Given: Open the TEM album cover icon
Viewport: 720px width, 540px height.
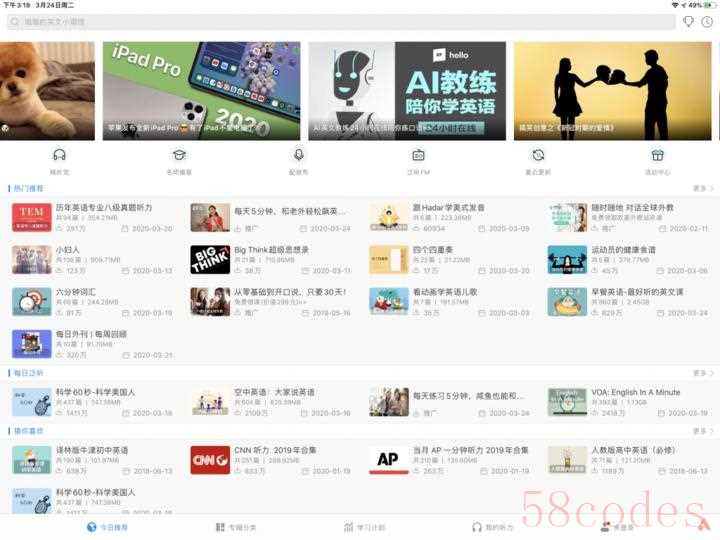Looking at the screenshot, I should click(x=32, y=217).
